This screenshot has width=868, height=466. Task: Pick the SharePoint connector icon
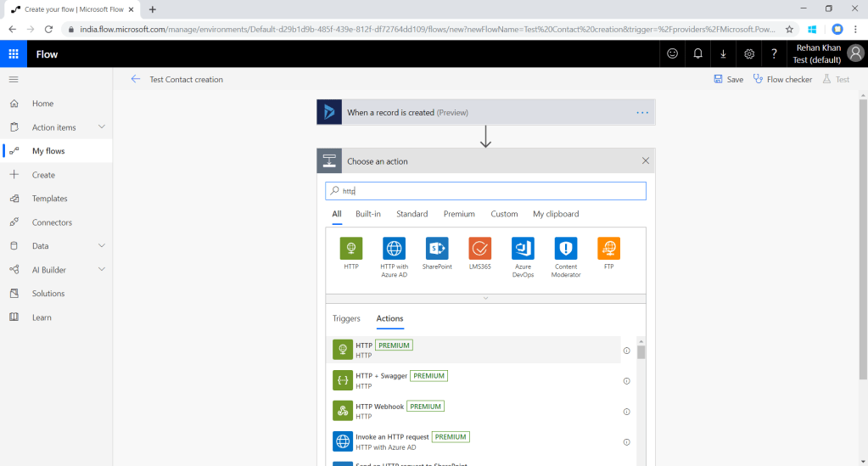click(437, 249)
